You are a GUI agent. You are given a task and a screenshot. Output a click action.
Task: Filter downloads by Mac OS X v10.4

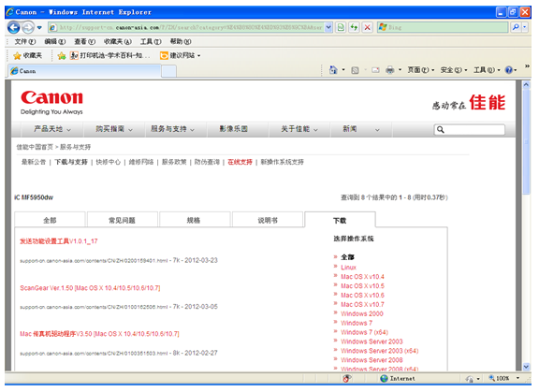click(362, 277)
